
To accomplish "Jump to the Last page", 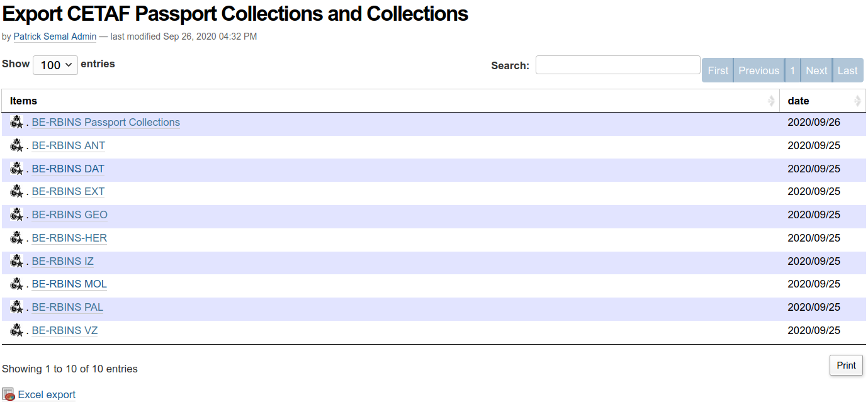I will (x=847, y=70).
